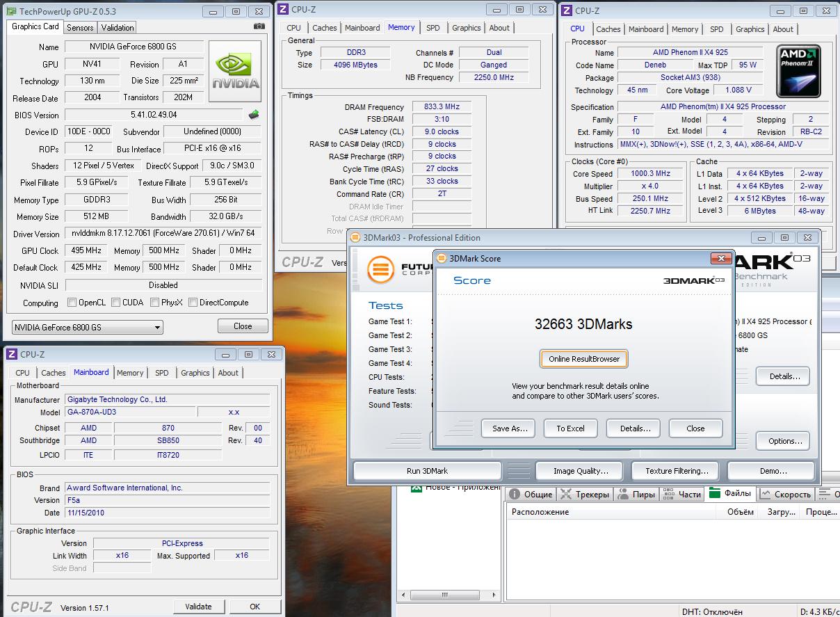Click the 3DMark03 Professional Edition title icon

355,237
